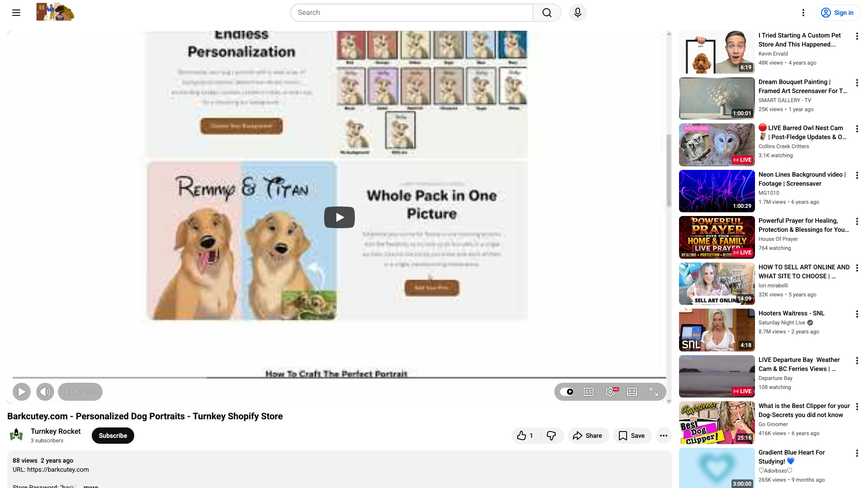This screenshot has height=488, width=868.
Task: Open options for 'Dream Bouquet Painting' video
Action: tap(857, 83)
